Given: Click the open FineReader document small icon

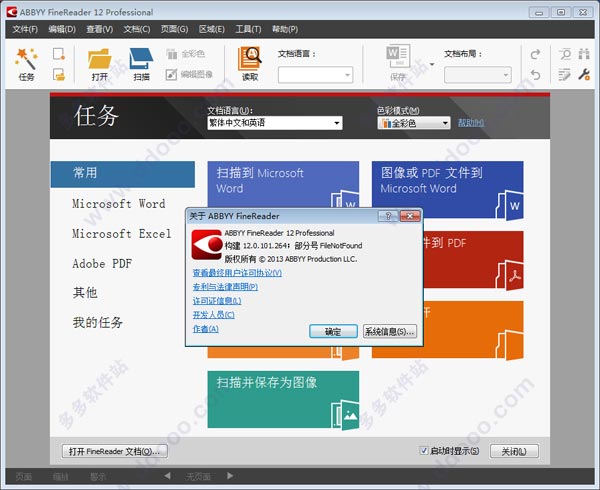Looking at the screenshot, I should click(x=59, y=75).
